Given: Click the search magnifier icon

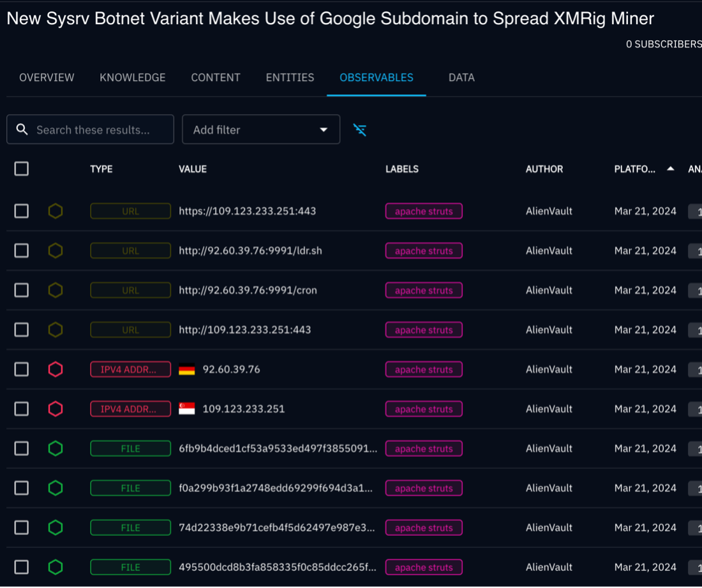Looking at the screenshot, I should coord(22,130).
